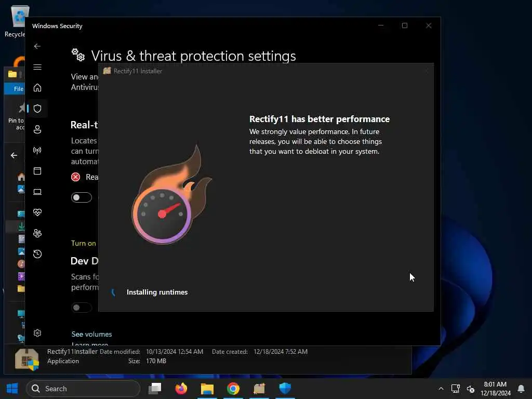Click Installing runtimes status text
The image size is (532, 399).
(x=157, y=292)
